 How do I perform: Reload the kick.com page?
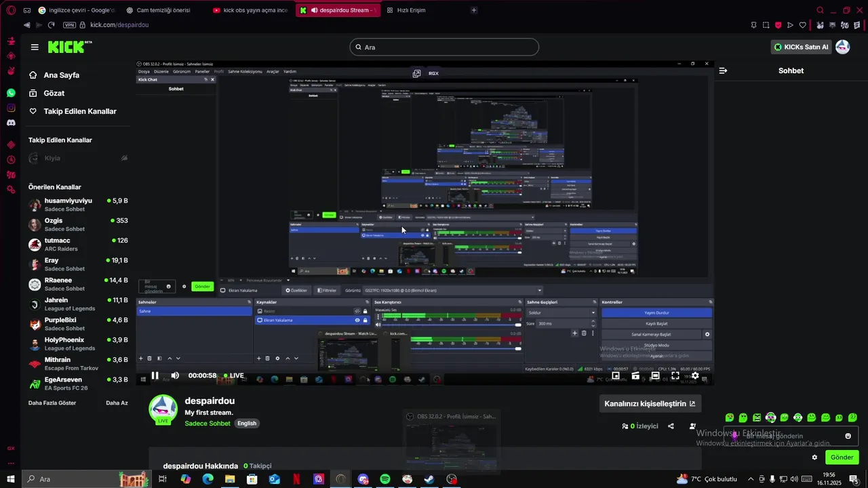point(51,25)
